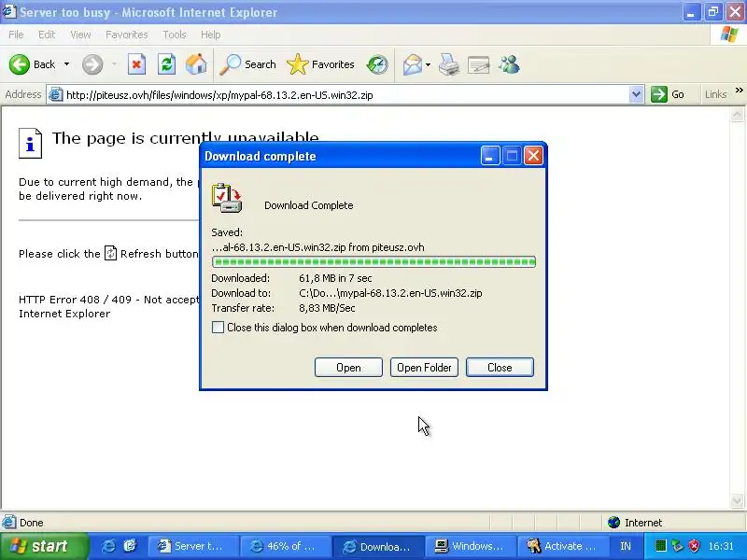Click the green Back arrow icon
Image resolution: width=747 pixels, height=560 pixels.
click(x=19, y=64)
